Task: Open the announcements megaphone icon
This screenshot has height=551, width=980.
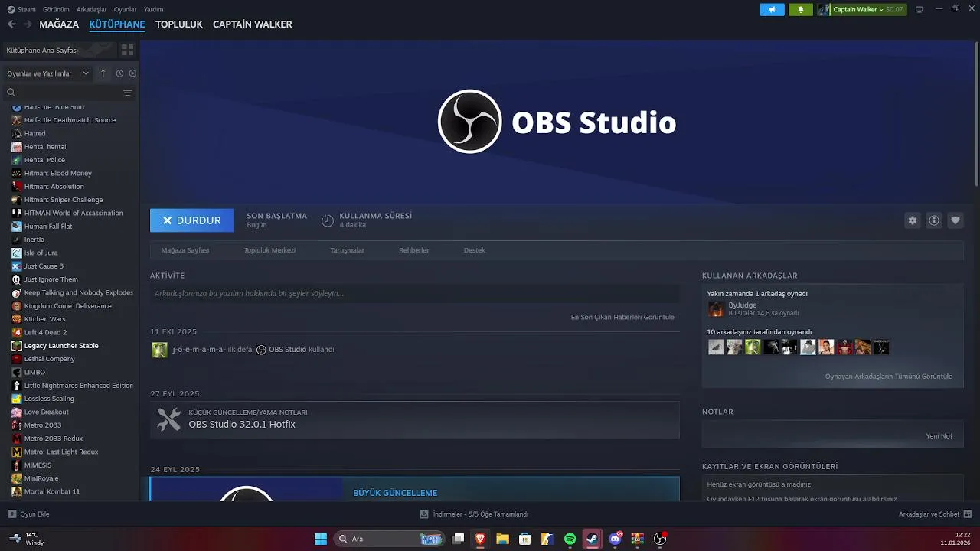Action: point(772,9)
